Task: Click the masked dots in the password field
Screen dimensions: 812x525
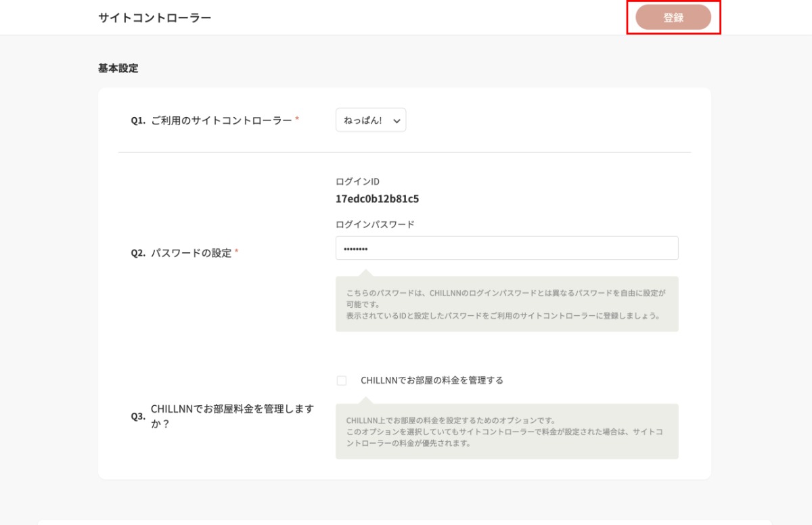Action: 355,249
